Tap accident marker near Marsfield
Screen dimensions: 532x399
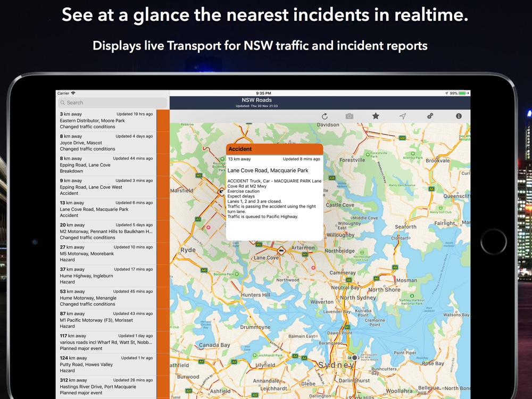221,192
